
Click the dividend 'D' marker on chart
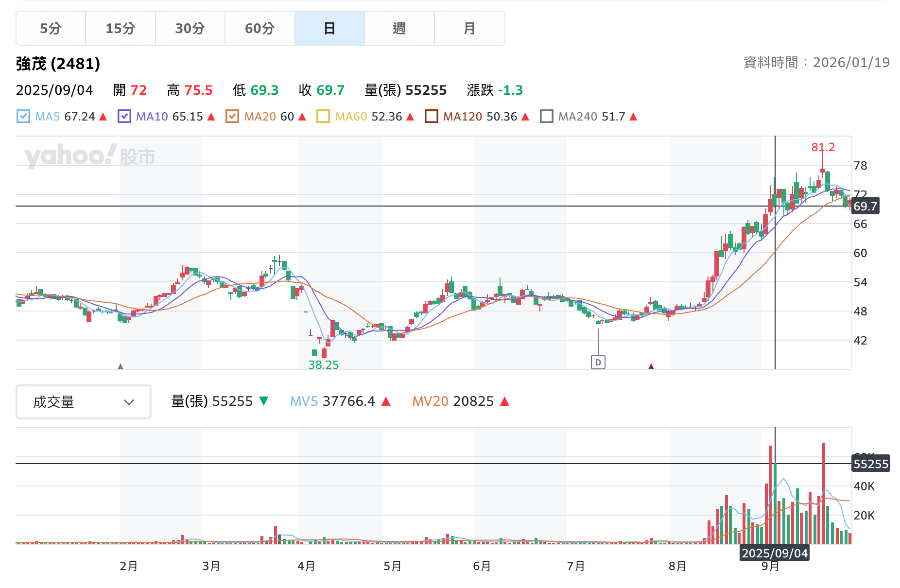598,362
